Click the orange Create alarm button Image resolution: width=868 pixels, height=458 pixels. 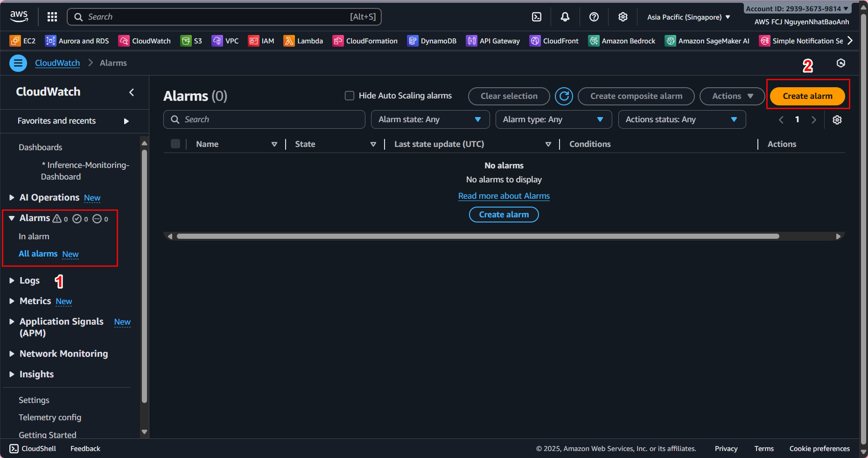[807, 96]
